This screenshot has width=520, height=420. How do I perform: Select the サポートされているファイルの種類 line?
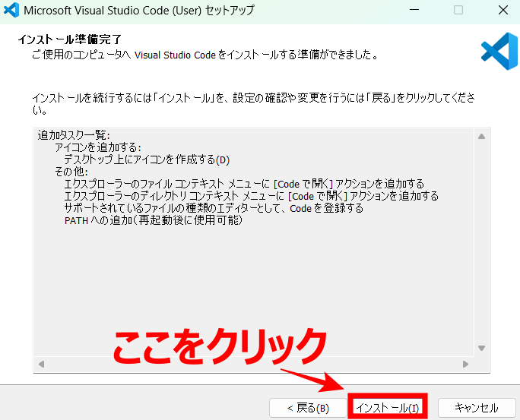point(214,208)
